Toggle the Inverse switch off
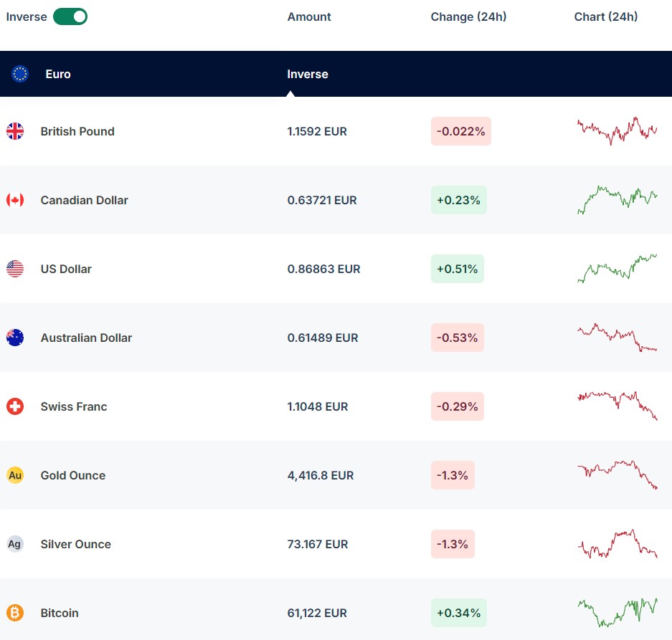 (70, 16)
